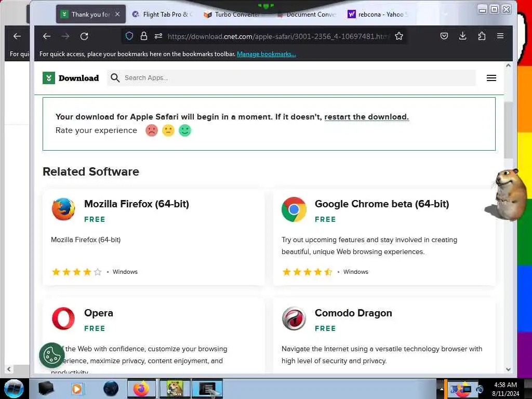
Task: Reload the CNET page
Action: click(84, 36)
